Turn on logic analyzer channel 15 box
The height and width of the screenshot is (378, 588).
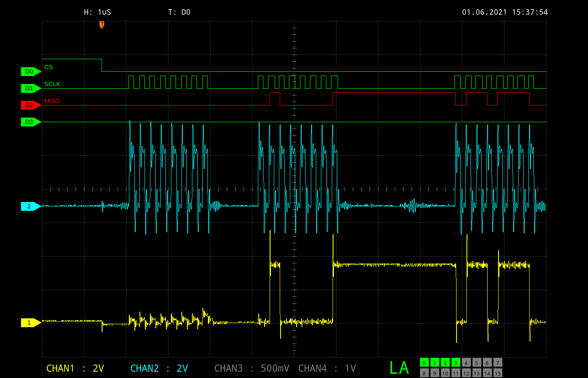pyautogui.click(x=498, y=373)
